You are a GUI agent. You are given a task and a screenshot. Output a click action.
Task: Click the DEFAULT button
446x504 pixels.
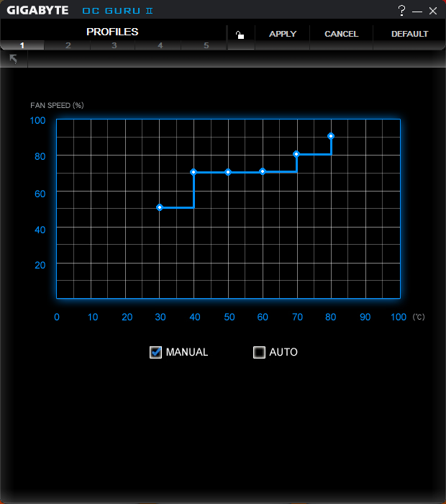click(410, 34)
